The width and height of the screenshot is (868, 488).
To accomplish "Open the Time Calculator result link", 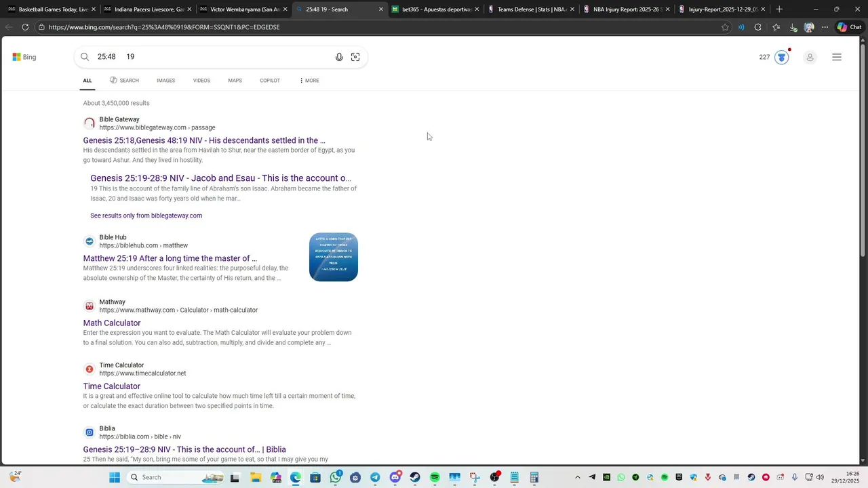I will 112,386.
